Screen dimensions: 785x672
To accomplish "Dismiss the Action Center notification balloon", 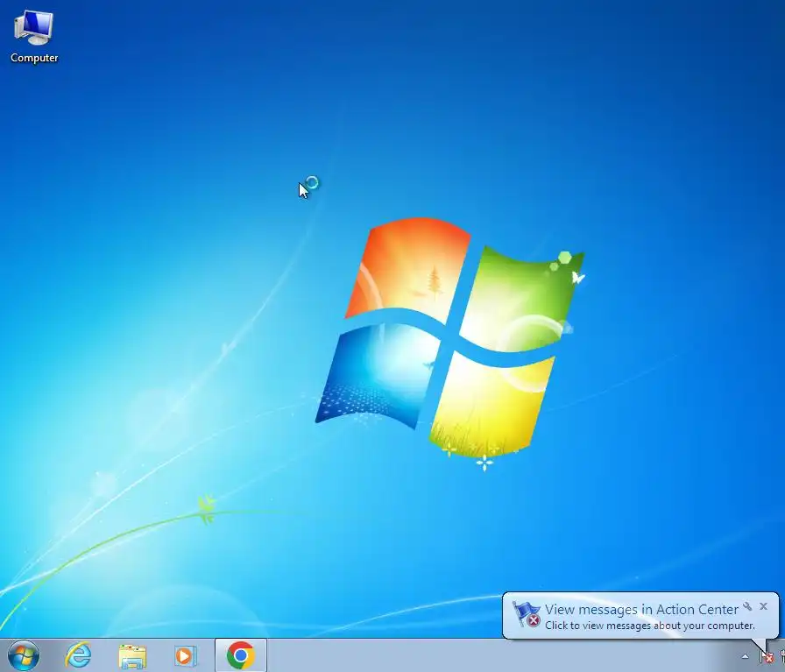I will coord(763,606).
